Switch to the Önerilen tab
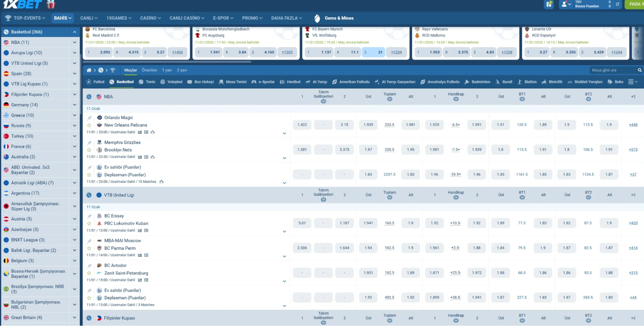This screenshot has height=326, width=644. (x=149, y=70)
